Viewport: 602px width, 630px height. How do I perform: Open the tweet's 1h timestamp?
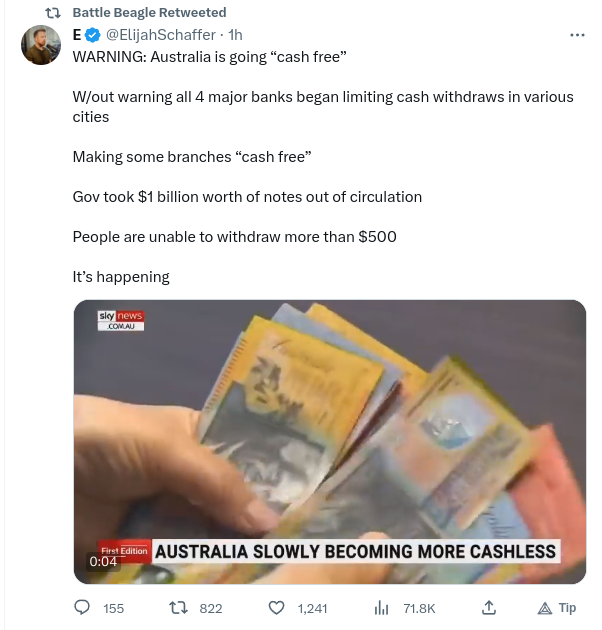(x=235, y=35)
